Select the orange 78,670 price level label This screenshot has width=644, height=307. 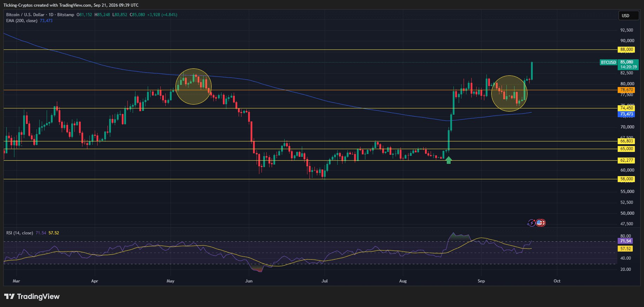(x=626, y=90)
